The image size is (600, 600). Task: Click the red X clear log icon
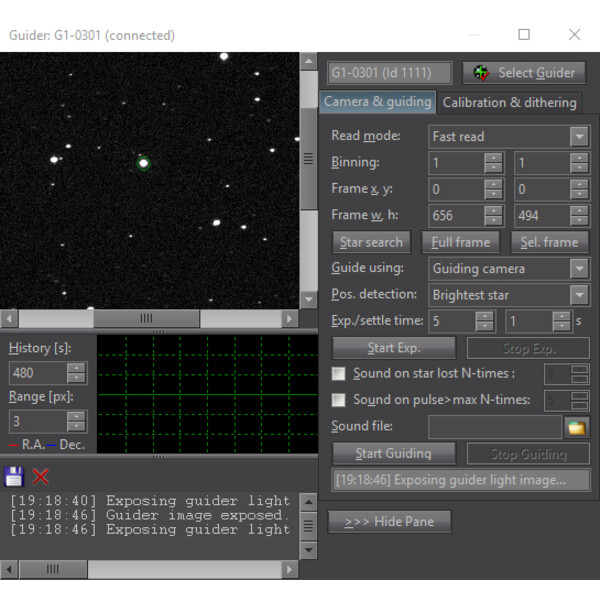pos(41,476)
